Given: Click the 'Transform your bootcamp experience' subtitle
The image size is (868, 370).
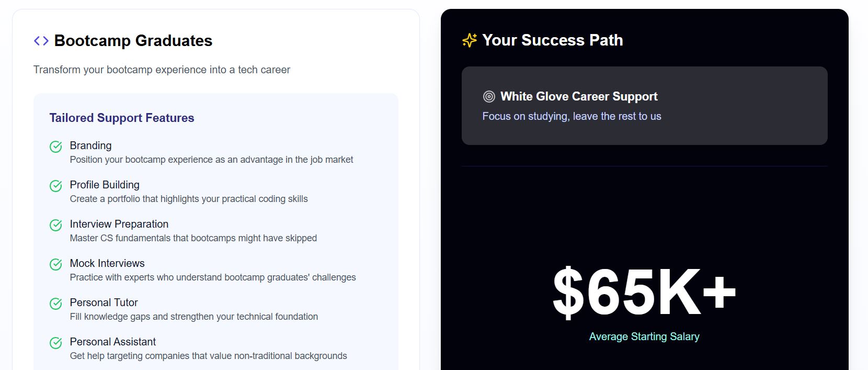Looking at the screenshot, I should pyautogui.click(x=162, y=70).
